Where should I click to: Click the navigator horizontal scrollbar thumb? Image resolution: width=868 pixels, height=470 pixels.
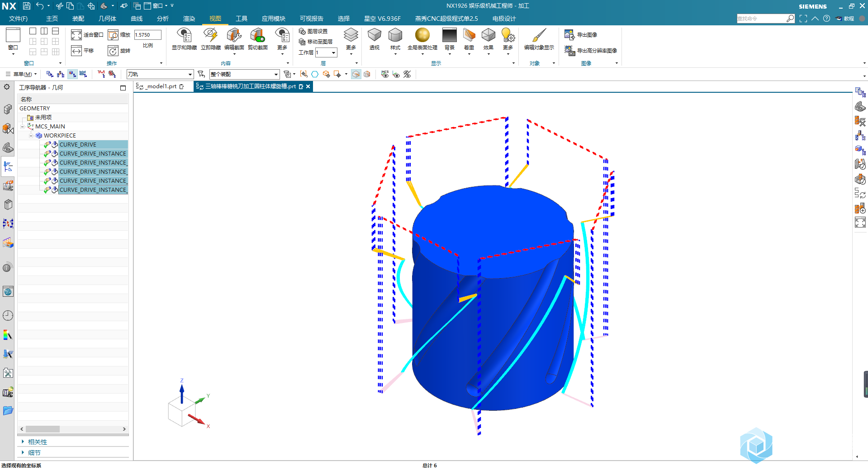43,429
